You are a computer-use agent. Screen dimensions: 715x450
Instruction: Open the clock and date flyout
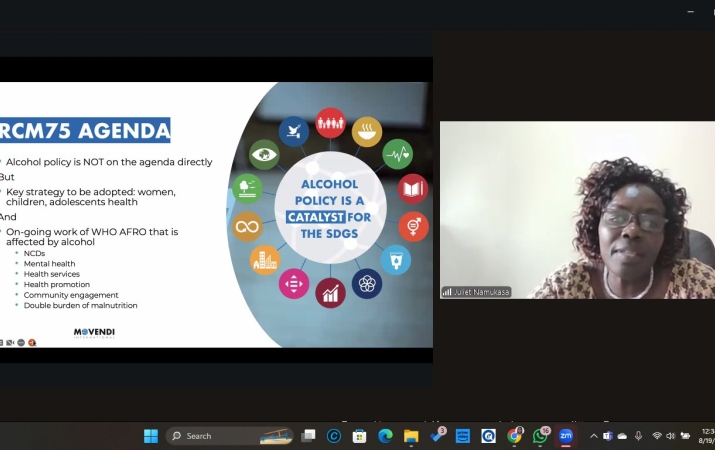click(x=706, y=436)
